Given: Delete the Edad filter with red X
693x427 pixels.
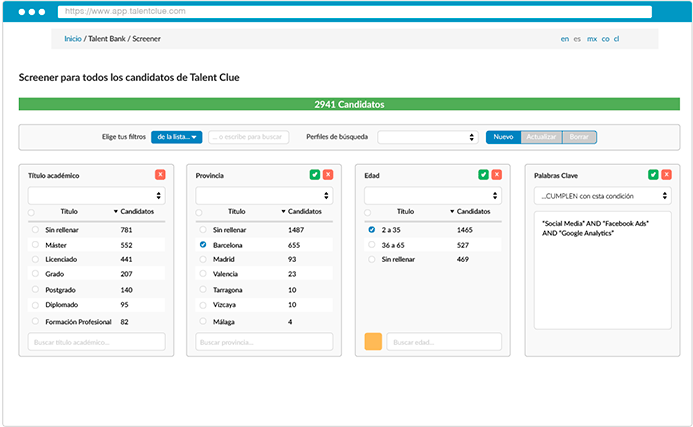Looking at the screenshot, I should tap(497, 175).
